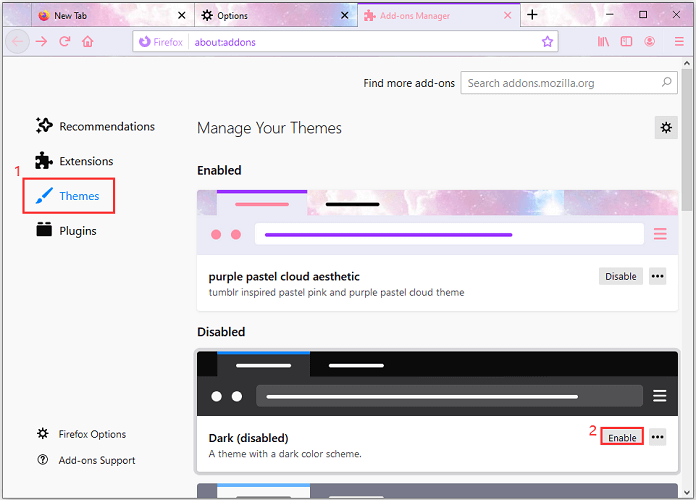This screenshot has width=696, height=500.
Task: Focus the Search addons.mozilla.org field
Action: pos(569,83)
